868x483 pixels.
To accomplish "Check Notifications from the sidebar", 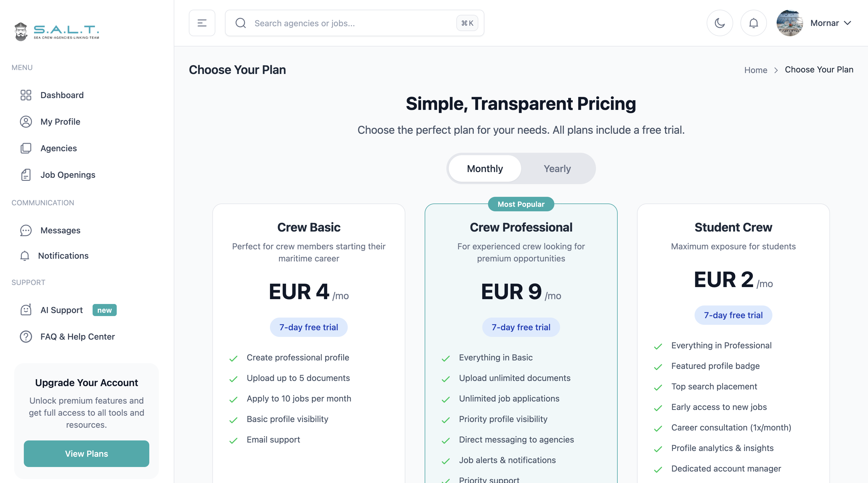I will coord(63,256).
